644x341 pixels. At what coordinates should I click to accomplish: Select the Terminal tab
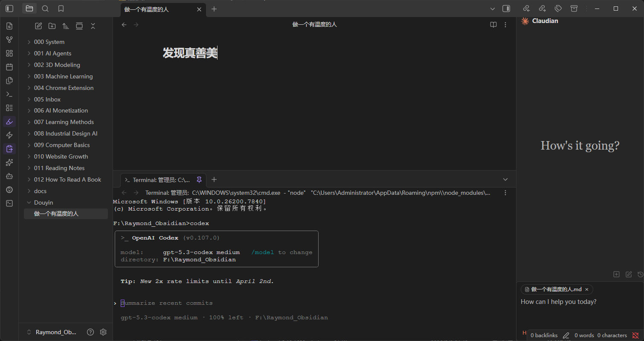tap(160, 180)
